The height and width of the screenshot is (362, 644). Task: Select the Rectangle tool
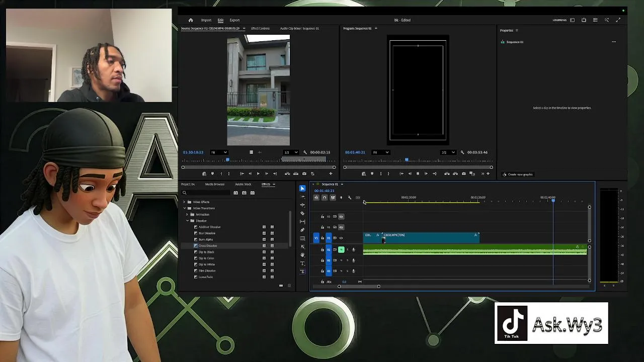302,238
